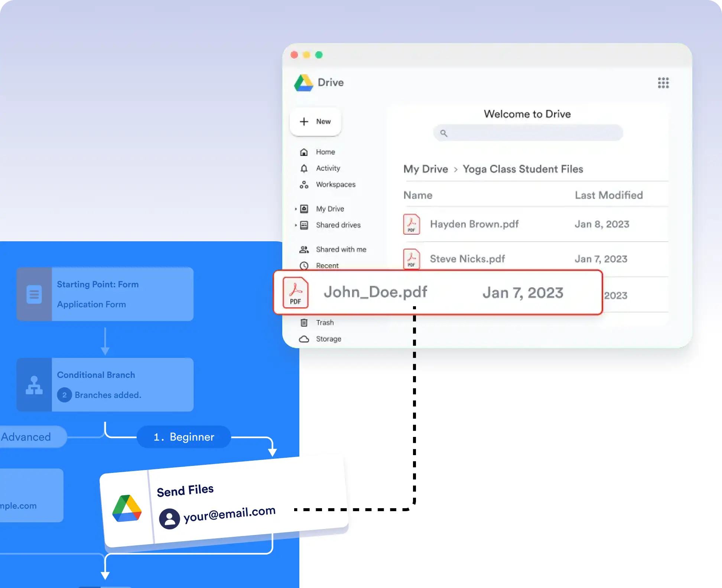Click the Recent clock icon
This screenshot has width=722, height=588.
pyautogui.click(x=304, y=266)
